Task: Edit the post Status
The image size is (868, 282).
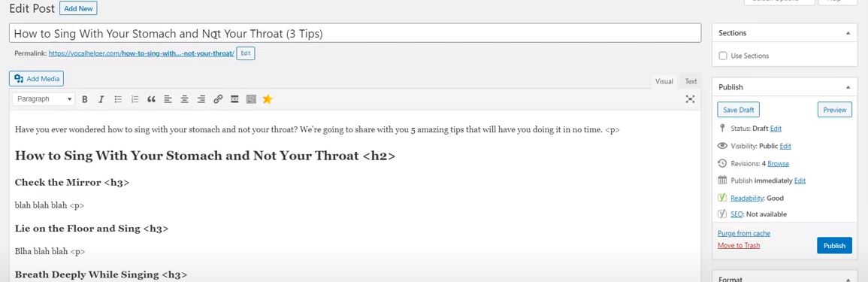Action: (776, 129)
